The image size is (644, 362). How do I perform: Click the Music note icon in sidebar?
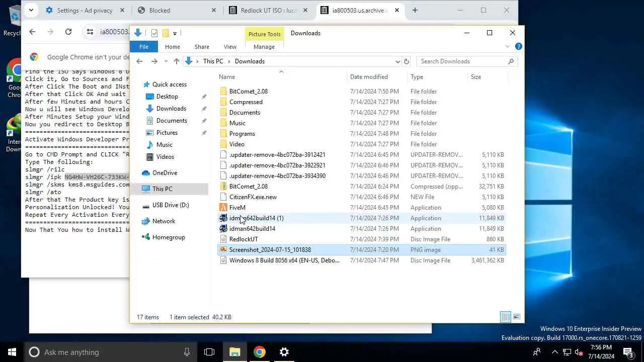149,145
